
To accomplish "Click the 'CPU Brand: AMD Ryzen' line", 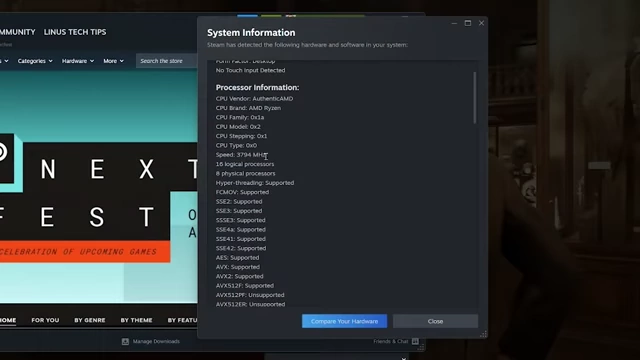I will [x=248, y=108].
